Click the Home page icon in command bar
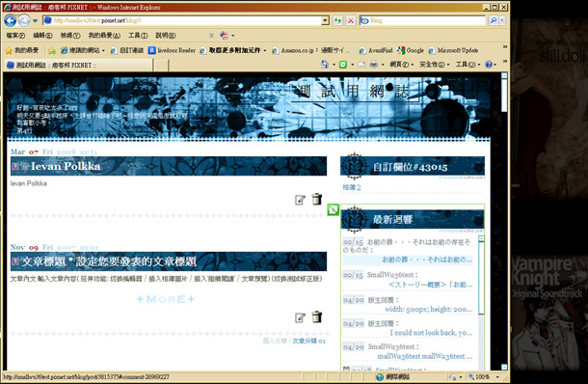 click(x=325, y=65)
